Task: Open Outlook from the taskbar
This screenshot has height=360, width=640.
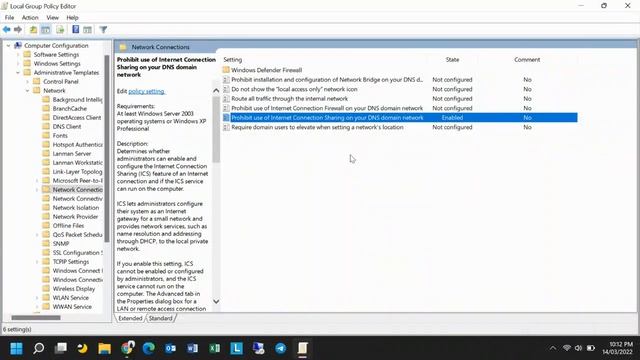Action: [171, 348]
